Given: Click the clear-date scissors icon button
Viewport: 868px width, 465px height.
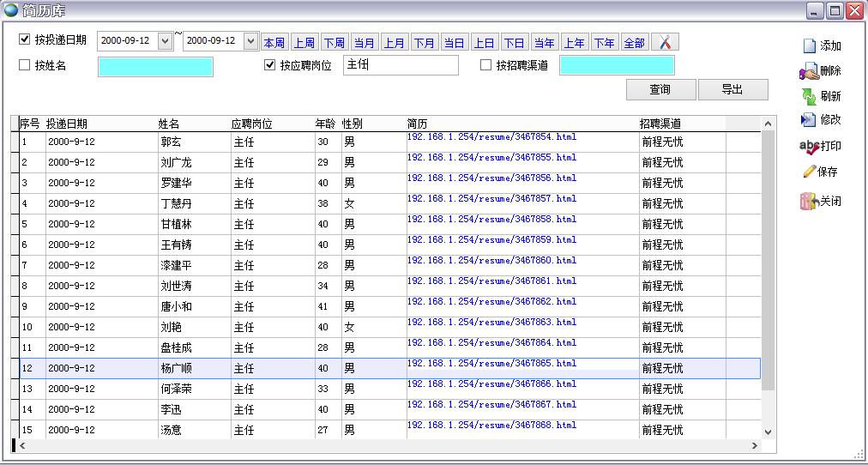Looking at the screenshot, I should [x=665, y=42].
